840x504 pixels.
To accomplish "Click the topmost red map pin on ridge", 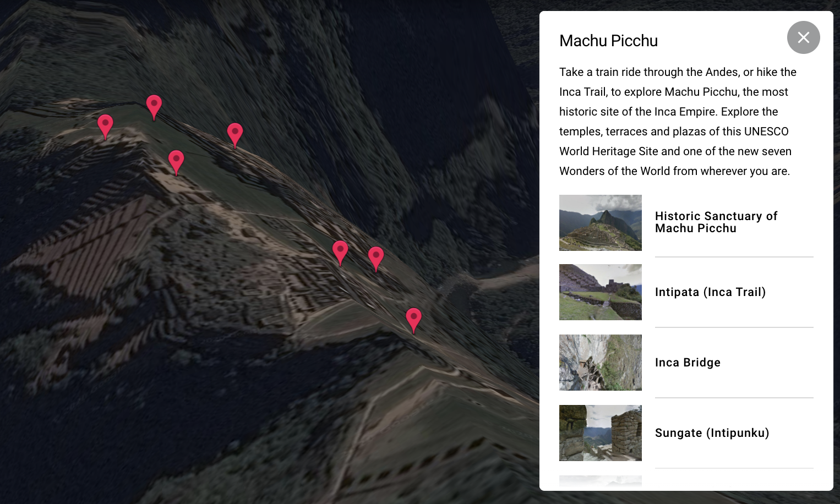I will (x=154, y=106).
